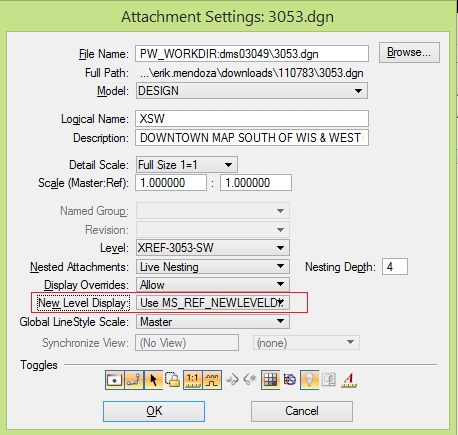The image size is (458, 435).
Task: Click the Use Lights bulb icon
Action: pos(309,380)
